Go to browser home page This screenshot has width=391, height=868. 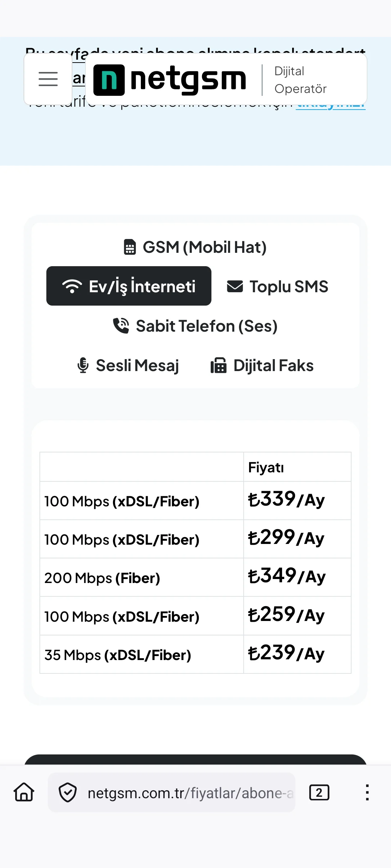pos(24,792)
